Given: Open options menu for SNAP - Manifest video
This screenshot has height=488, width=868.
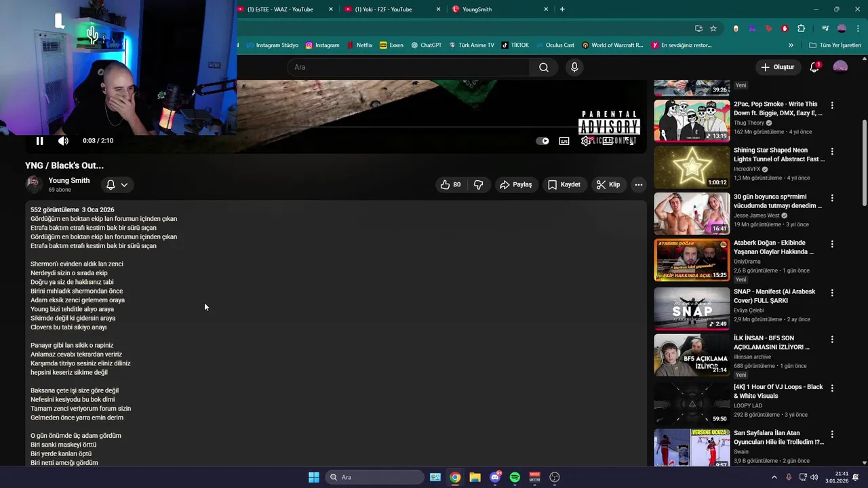Looking at the screenshot, I should pyautogui.click(x=832, y=293).
